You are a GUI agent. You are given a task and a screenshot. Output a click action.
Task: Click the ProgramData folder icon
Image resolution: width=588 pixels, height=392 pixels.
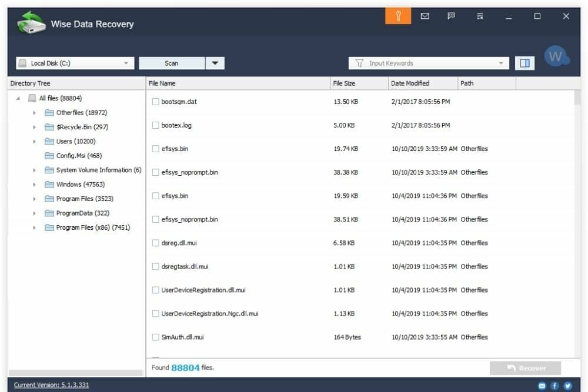(x=49, y=213)
